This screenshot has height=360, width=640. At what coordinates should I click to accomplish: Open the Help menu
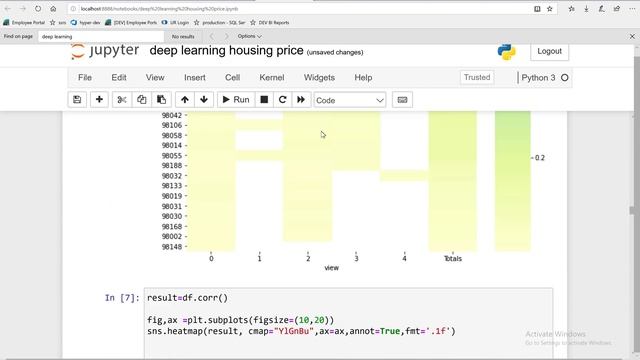click(x=363, y=78)
